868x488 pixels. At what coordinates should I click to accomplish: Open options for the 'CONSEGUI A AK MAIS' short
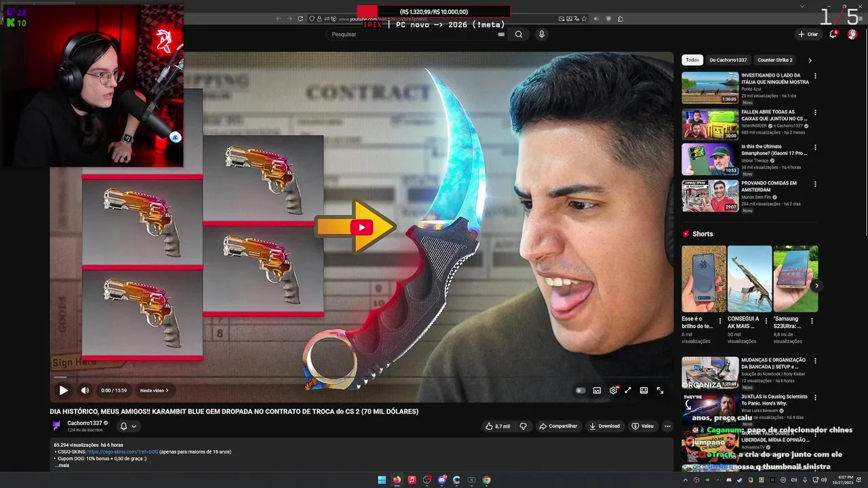click(766, 321)
